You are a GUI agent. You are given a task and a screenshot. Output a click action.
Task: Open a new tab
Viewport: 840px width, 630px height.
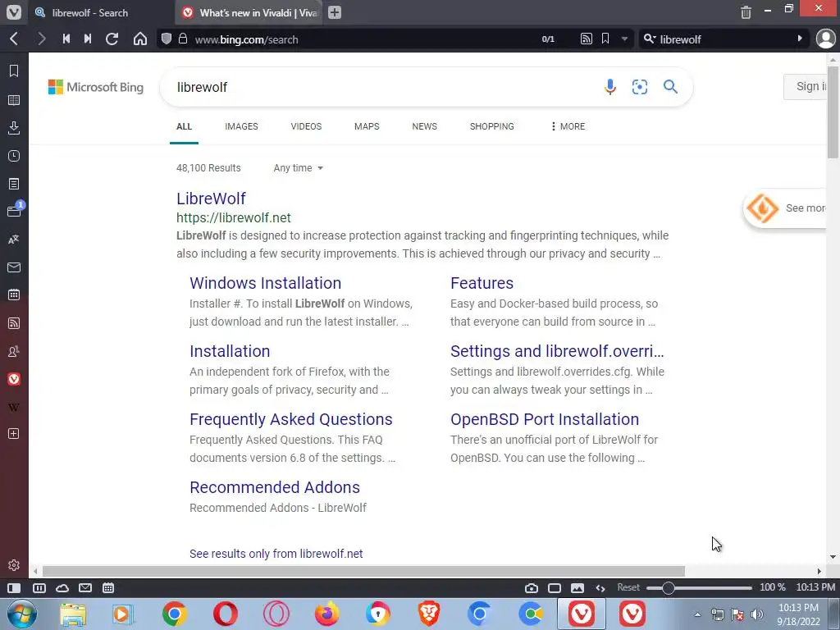click(x=335, y=12)
